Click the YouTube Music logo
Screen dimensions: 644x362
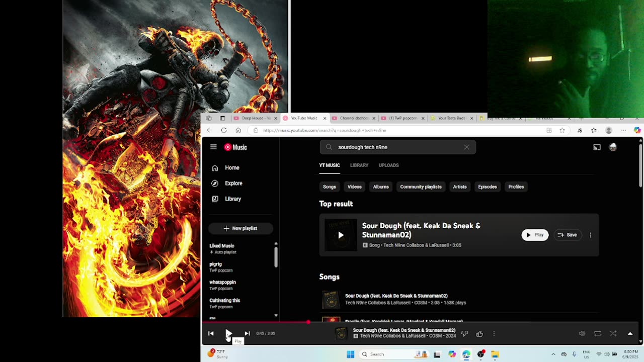tap(235, 147)
